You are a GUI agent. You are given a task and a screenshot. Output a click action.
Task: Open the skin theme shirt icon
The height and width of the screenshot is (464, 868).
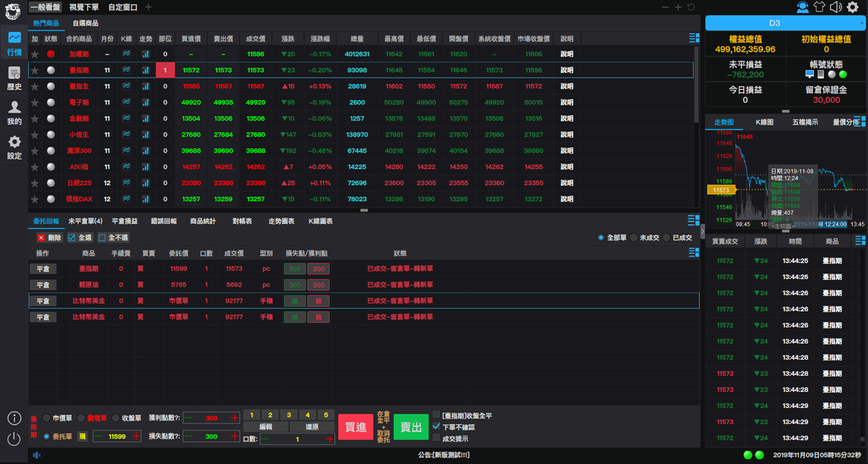click(x=819, y=8)
